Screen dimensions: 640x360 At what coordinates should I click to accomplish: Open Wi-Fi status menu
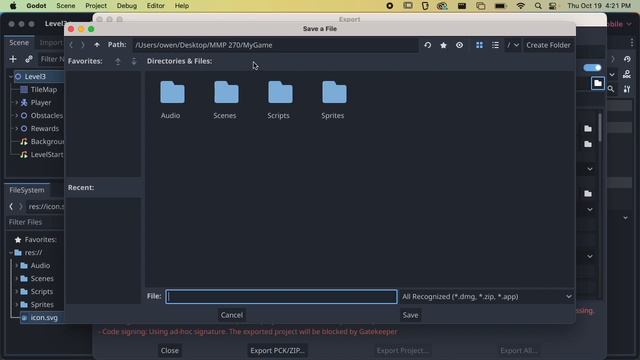[520, 6]
